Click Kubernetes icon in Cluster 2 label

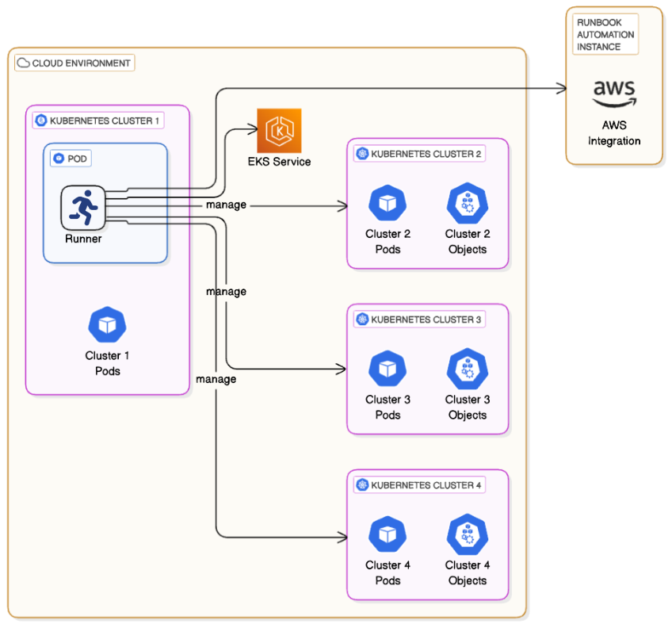[363, 154]
